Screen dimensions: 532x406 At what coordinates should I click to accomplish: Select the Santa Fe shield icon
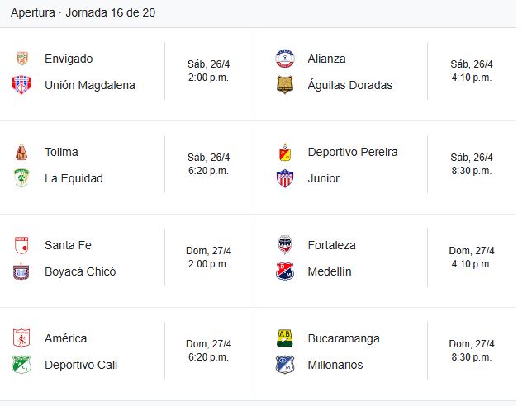pyautogui.click(x=21, y=245)
